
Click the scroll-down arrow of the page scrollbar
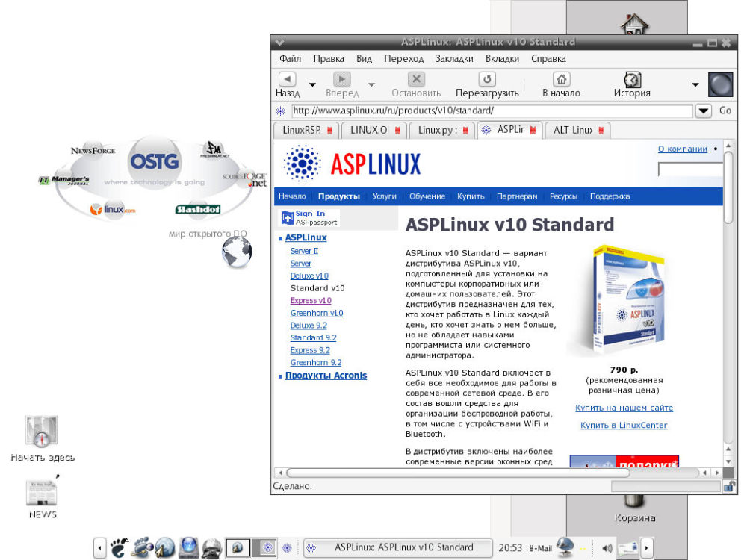(x=728, y=461)
